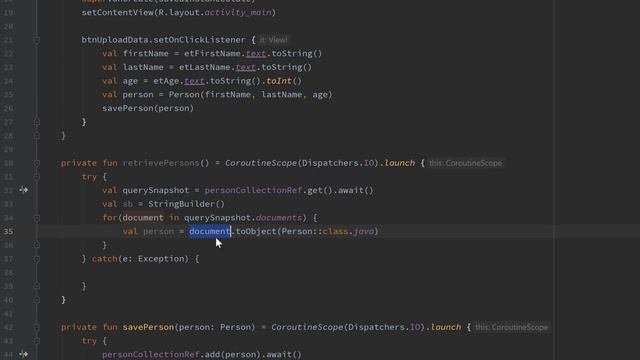Collapse the retrievePersons function at line 30
The width and height of the screenshot is (640, 360).
click(x=36, y=163)
